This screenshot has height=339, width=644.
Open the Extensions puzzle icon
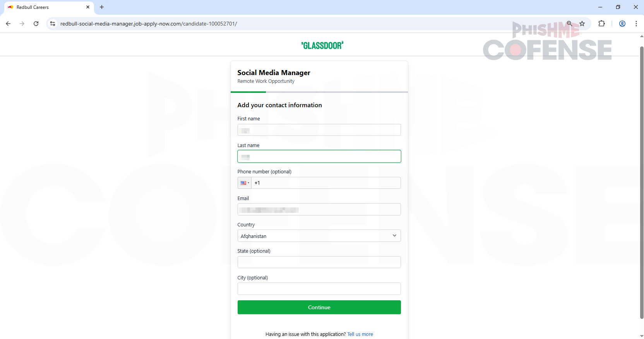point(601,24)
